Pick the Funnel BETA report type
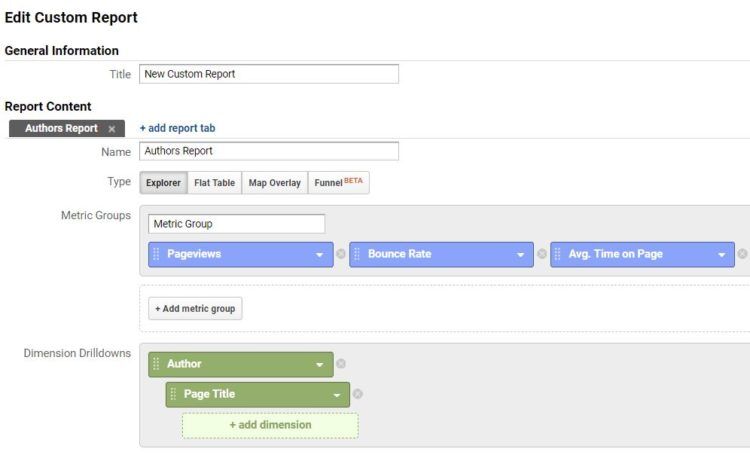750x464 pixels. coord(338,183)
